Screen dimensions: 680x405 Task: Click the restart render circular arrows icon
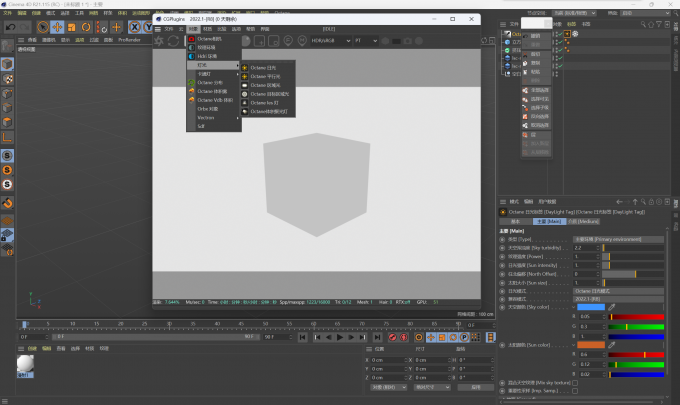click(x=173, y=41)
